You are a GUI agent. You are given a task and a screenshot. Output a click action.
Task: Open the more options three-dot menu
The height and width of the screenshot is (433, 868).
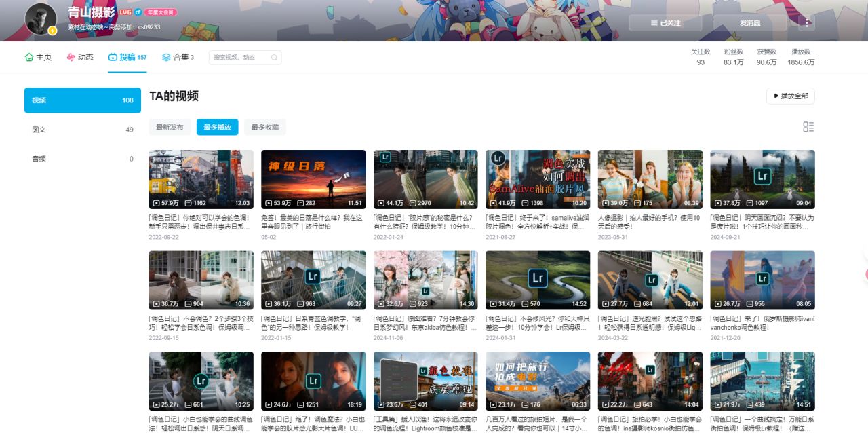tap(806, 22)
